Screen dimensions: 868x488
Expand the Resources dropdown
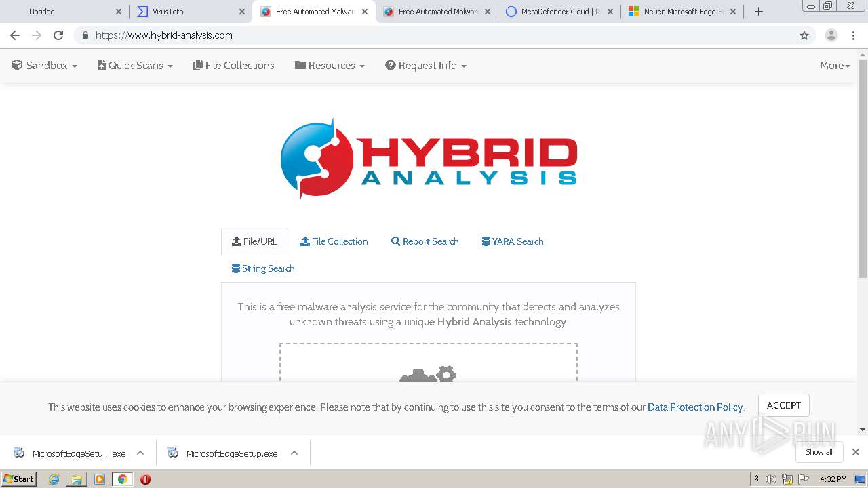point(330,66)
